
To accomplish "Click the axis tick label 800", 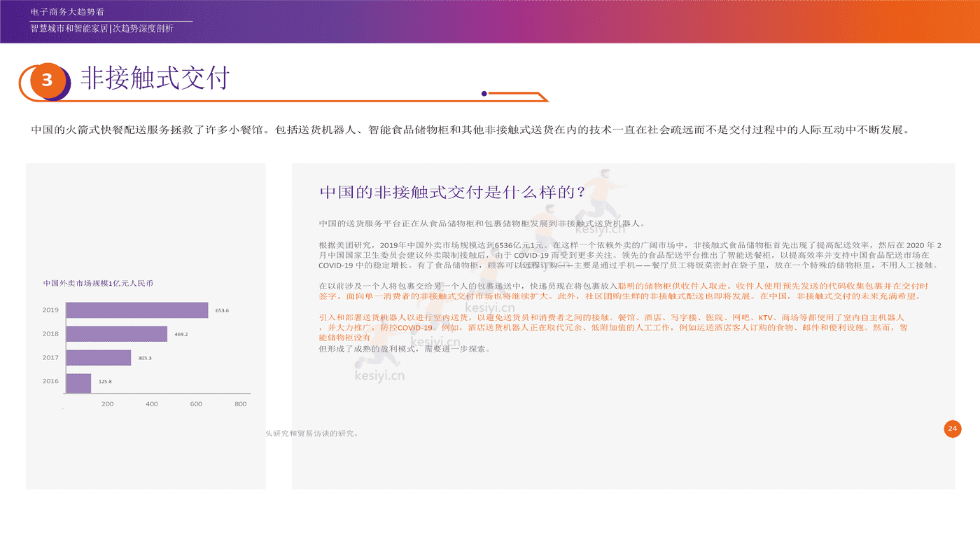I will [241, 404].
